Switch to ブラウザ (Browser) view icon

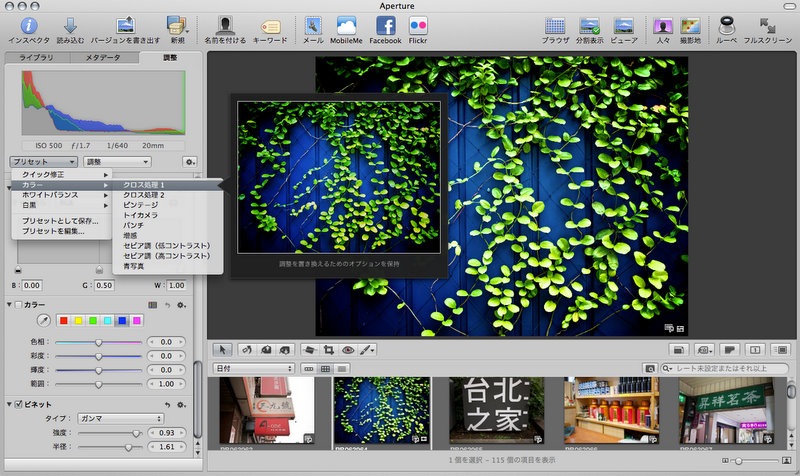click(x=555, y=26)
